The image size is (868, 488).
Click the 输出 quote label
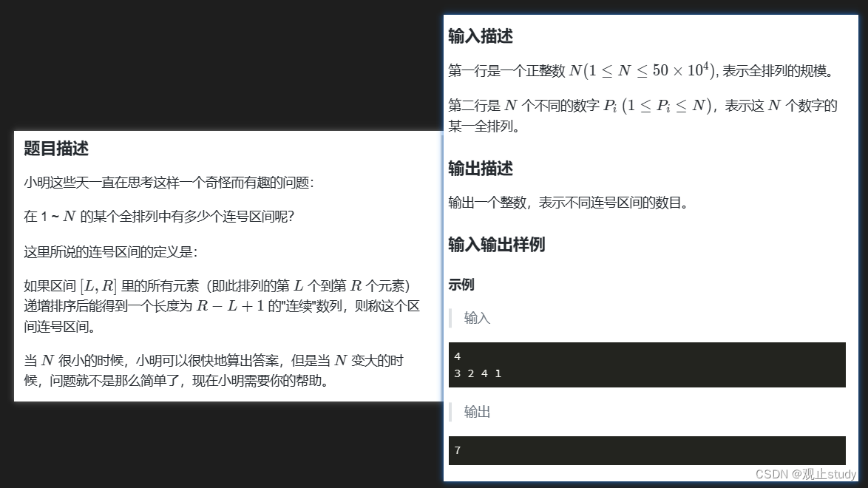[477, 412]
